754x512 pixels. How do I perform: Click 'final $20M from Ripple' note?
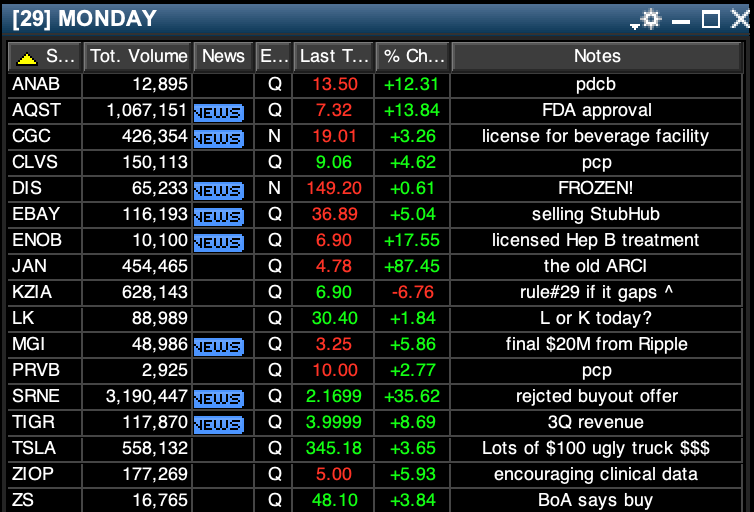[596, 344]
